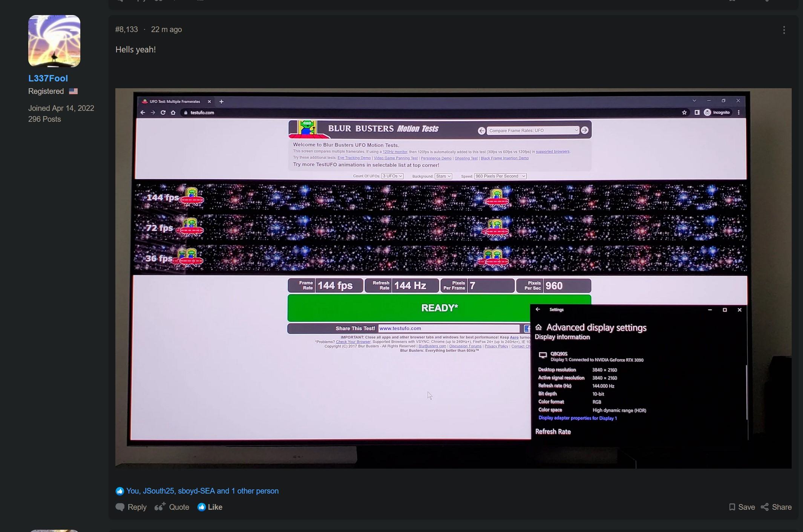Quote this post
The width and height of the screenshot is (803, 532).
(172, 507)
